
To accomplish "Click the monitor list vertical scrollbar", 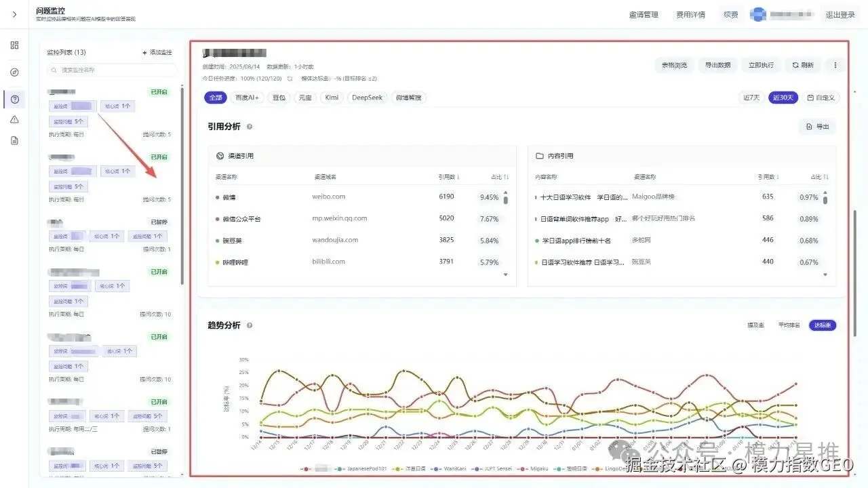I will point(182,186).
